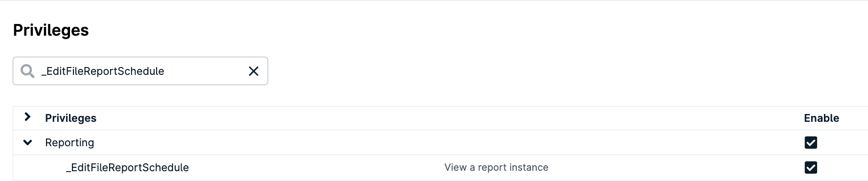Focus the _EditFileReportSchedule search field
The image size is (868, 181).
click(x=140, y=71)
